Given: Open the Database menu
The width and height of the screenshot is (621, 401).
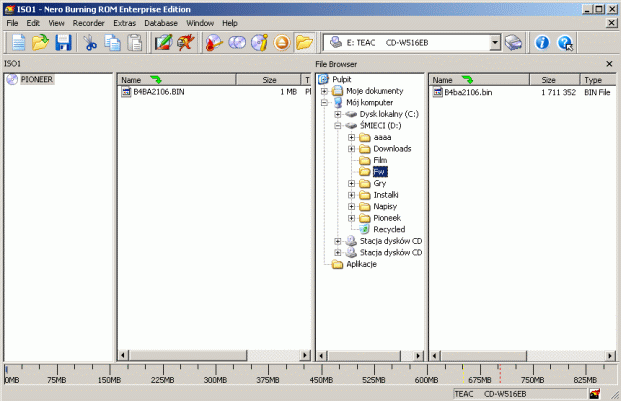Looking at the screenshot, I should click(161, 23).
